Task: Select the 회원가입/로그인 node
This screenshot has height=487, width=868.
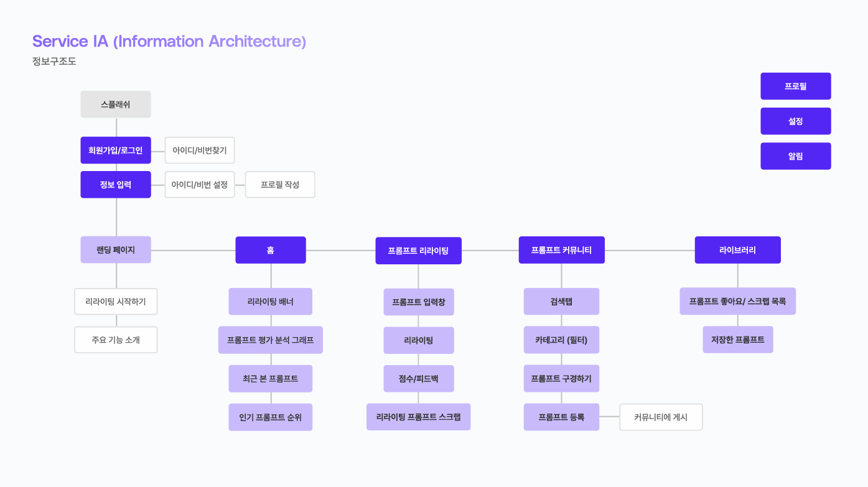Action: tap(116, 151)
